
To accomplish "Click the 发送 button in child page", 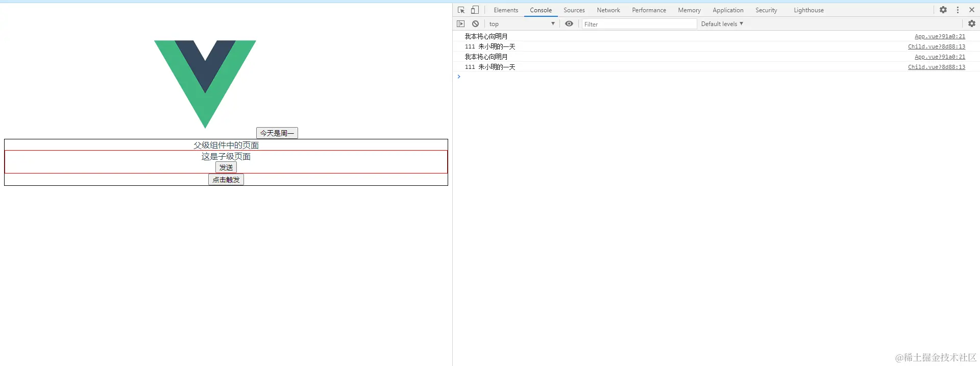I will pyautogui.click(x=226, y=167).
